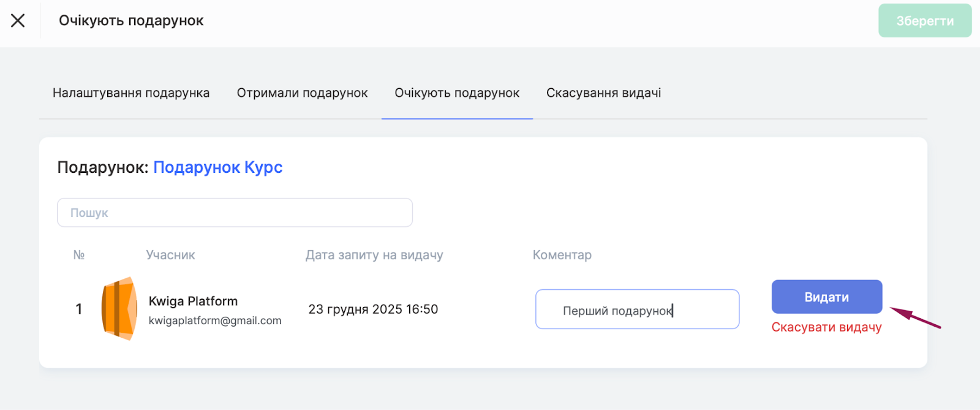Screen dimensions: 980x410
Task: Click the № column header
Action: pos(79,255)
